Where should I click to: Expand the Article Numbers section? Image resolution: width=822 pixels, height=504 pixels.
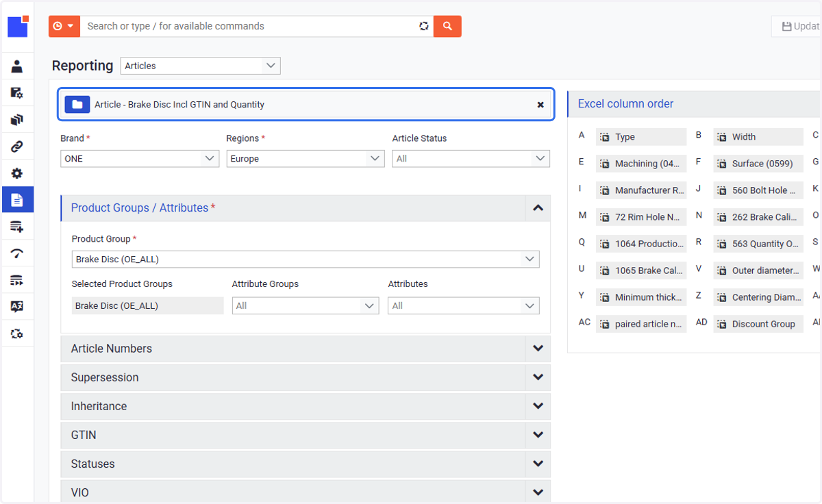coord(306,349)
